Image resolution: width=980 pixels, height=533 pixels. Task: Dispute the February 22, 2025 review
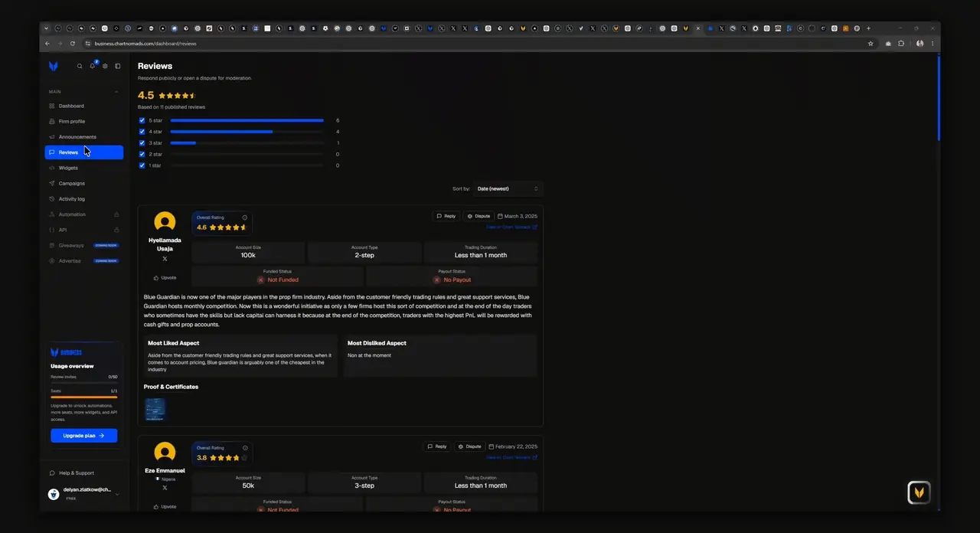470,446
